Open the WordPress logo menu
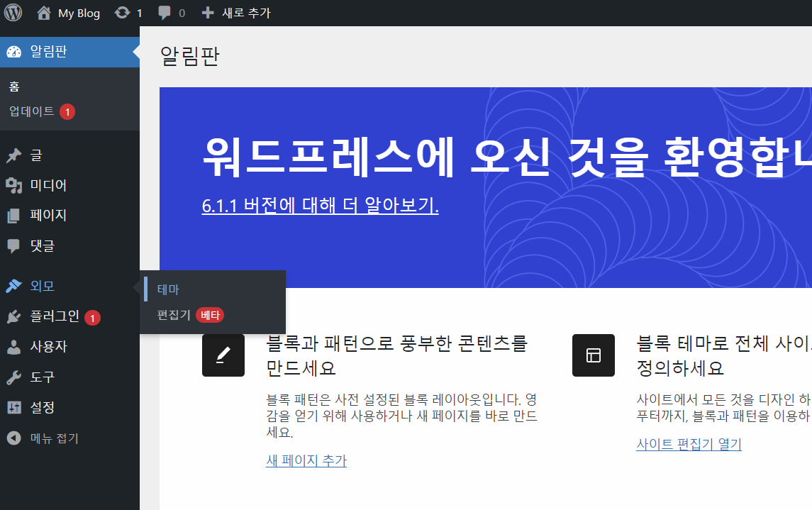Image resolution: width=812 pixels, height=510 pixels. point(13,13)
